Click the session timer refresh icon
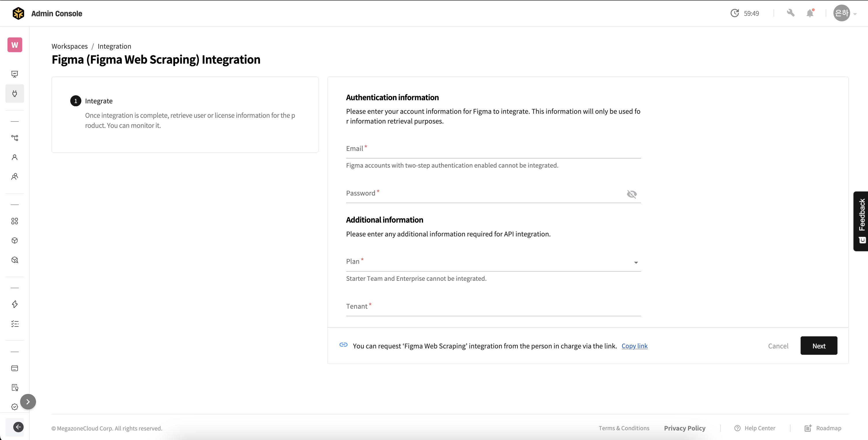868x440 pixels. 735,13
